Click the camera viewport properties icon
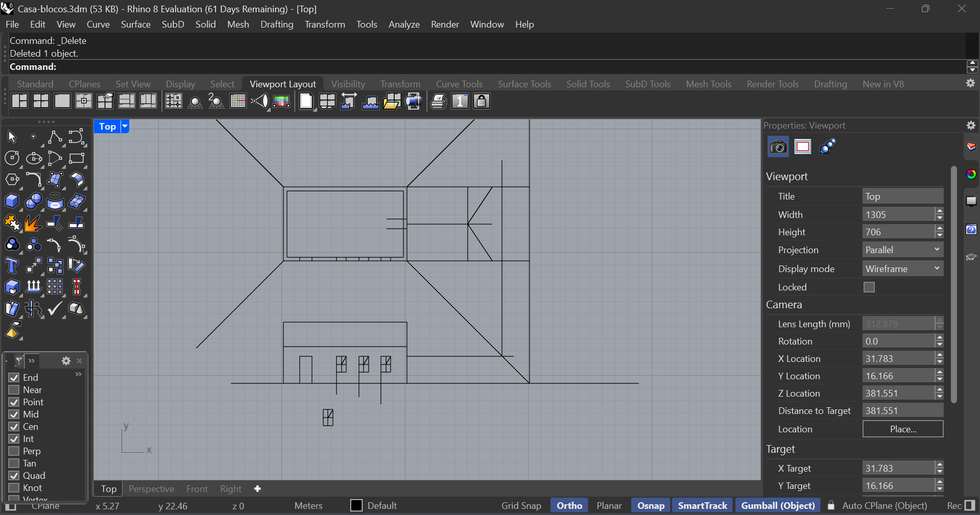This screenshot has height=515, width=980. 778,147
